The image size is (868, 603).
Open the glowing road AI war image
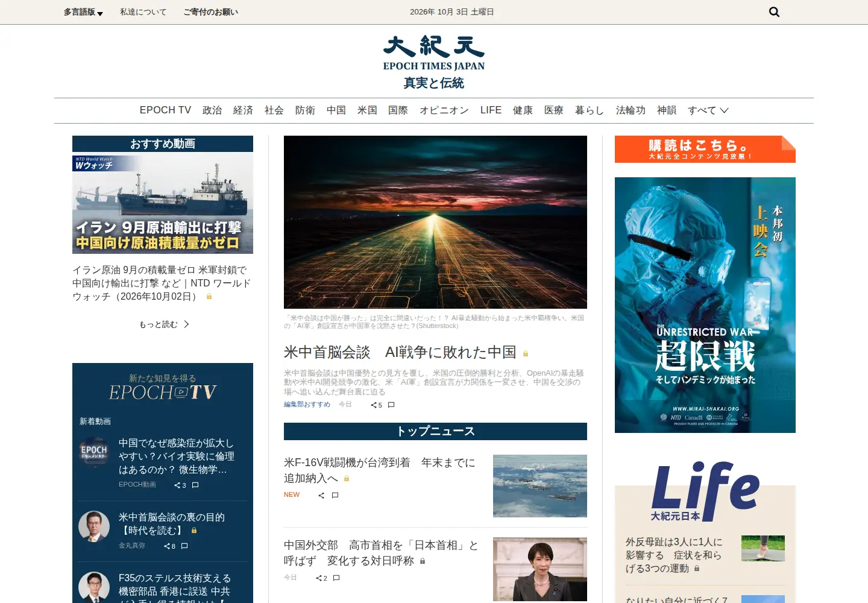tap(435, 222)
